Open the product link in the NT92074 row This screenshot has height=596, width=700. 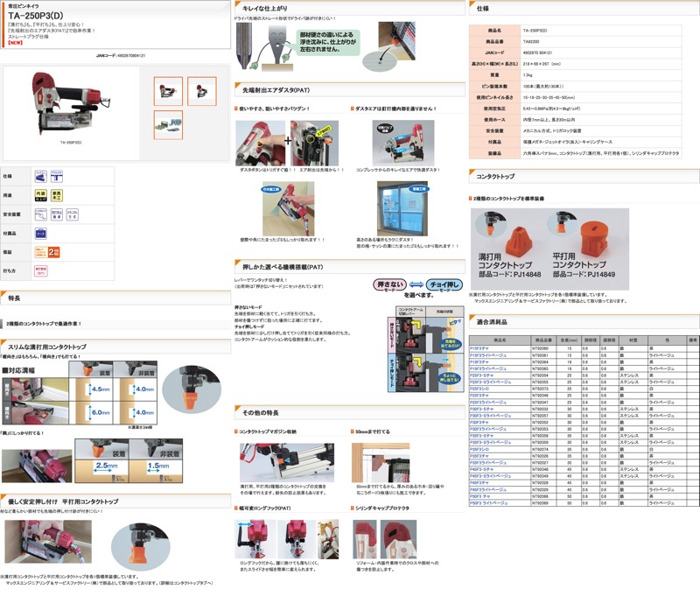pyautogui.click(x=479, y=449)
